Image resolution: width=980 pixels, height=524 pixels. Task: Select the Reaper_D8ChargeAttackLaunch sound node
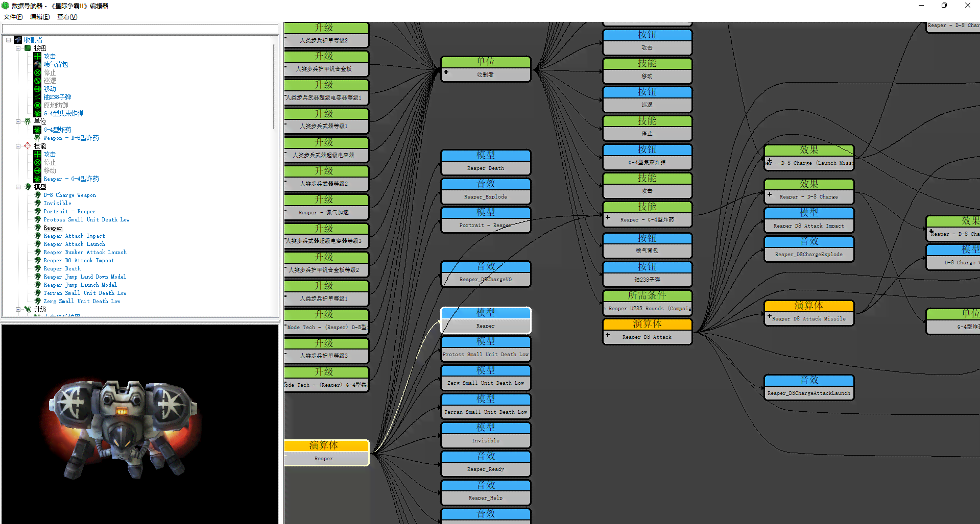809,387
